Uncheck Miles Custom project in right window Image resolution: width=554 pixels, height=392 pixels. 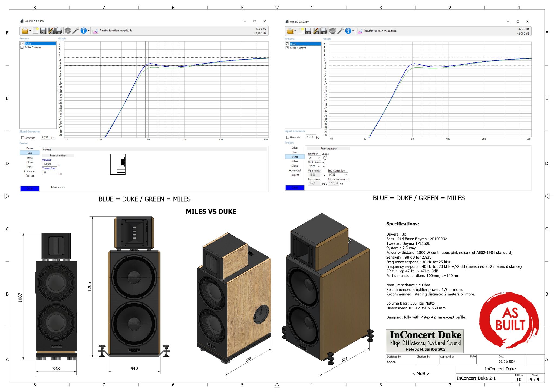(287, 48)
